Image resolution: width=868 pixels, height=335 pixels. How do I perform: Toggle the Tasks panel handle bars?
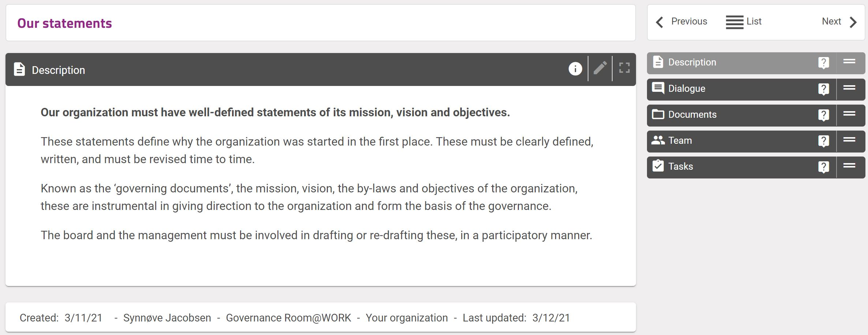point(849,166)
